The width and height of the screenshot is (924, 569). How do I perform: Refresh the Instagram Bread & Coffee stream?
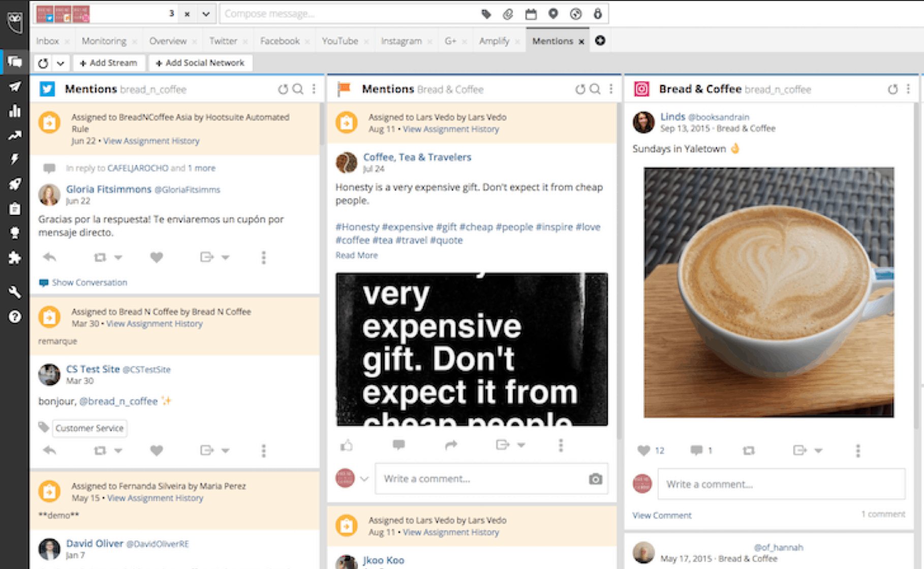892,89
